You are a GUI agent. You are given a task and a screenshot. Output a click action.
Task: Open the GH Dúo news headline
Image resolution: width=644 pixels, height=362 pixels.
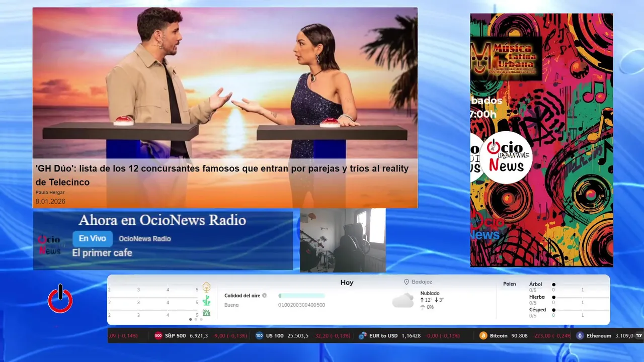[x=222, y=175]
